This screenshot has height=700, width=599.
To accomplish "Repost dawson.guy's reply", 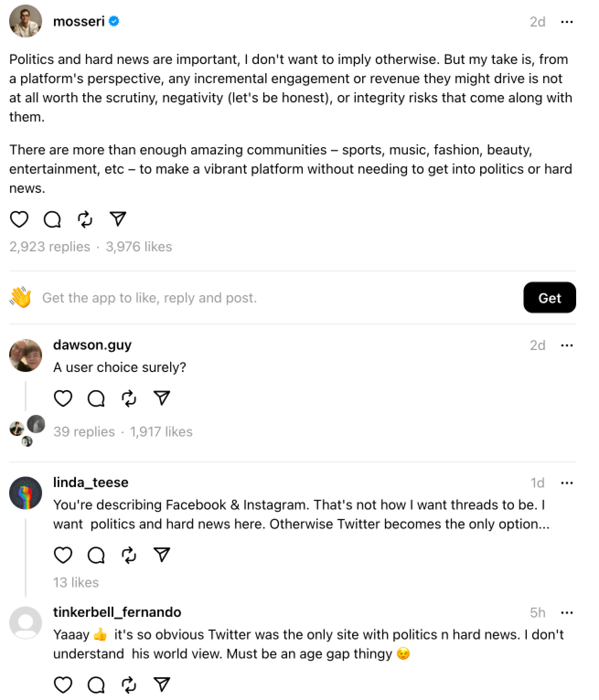I will pyautogui.click(x=129, y=398).
